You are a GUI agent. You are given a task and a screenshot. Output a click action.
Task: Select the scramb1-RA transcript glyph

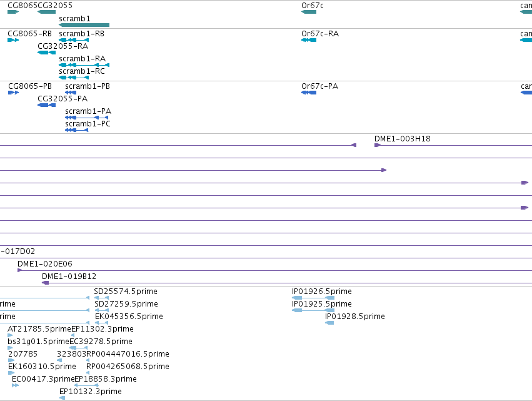[x=84, y=65]
